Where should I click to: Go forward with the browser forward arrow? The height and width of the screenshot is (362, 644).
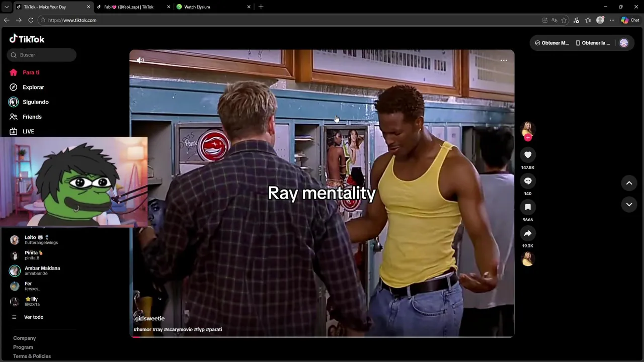[19, 20]
